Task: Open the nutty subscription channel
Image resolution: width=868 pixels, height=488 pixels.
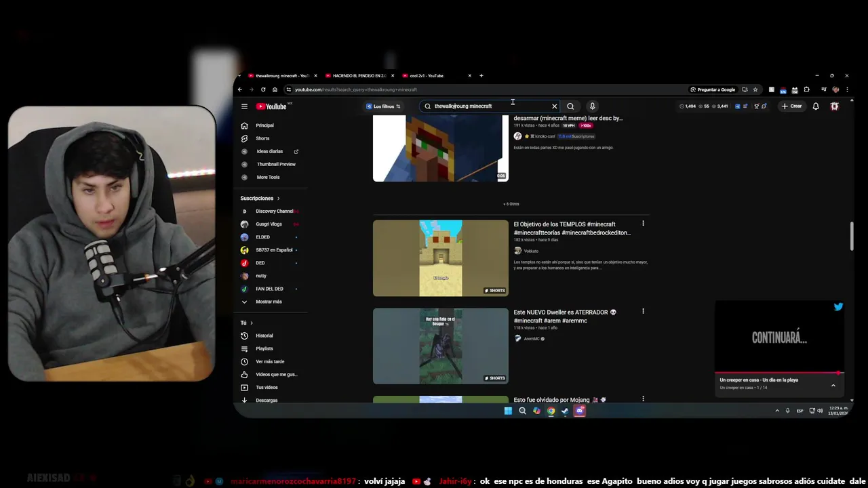Action: pos(271,276)
